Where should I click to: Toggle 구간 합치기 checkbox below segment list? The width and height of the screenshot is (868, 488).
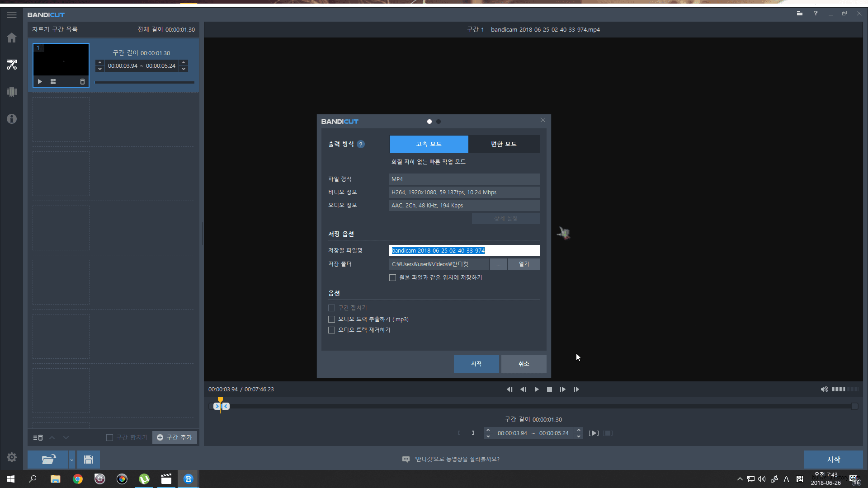pos(109,438)
